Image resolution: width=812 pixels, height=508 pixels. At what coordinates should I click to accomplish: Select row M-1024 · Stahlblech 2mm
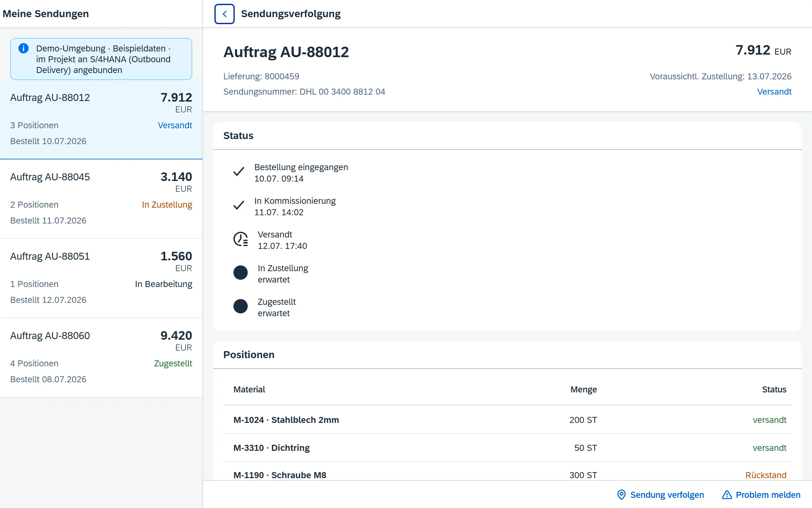click(x=507, y=420)
